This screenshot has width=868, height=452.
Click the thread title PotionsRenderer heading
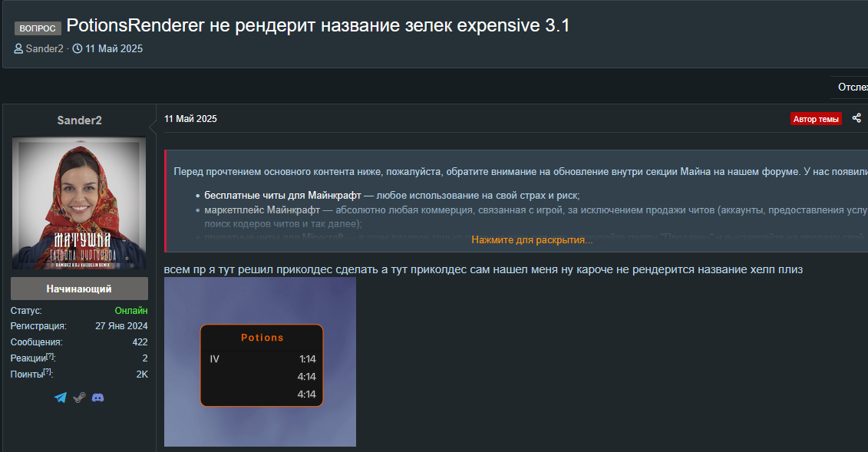pyautogui.click(x=318, y=25)
